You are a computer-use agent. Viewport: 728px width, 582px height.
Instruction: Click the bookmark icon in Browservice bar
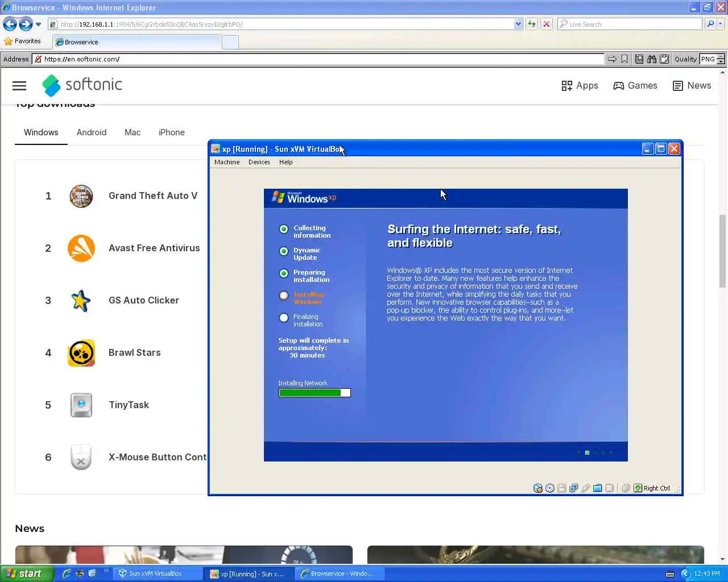(624, 59)
